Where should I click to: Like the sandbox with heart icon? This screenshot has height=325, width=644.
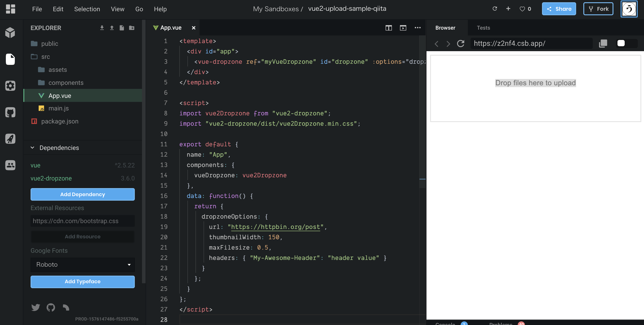point(522,9)
